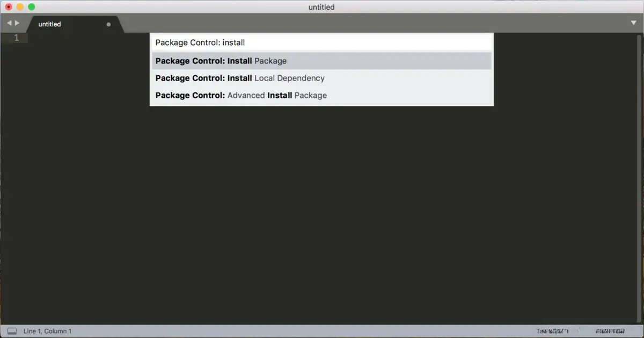This screenshot has width=644, height=338.
Task: Zoom the window with the green button
Action: [x=31, y=7]
